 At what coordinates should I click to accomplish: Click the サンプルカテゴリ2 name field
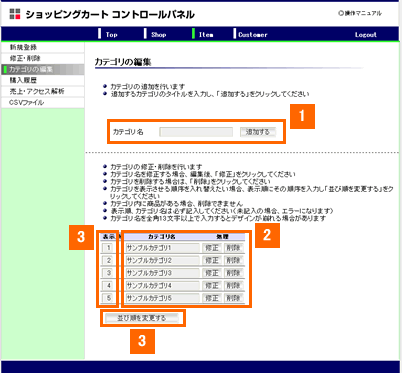coord(162,260)
